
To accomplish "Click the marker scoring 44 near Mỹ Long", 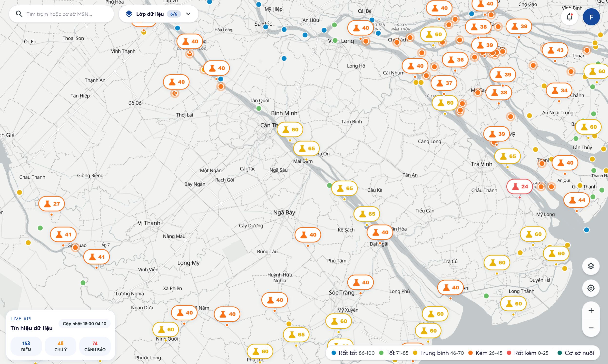I will tap(577, 200).
